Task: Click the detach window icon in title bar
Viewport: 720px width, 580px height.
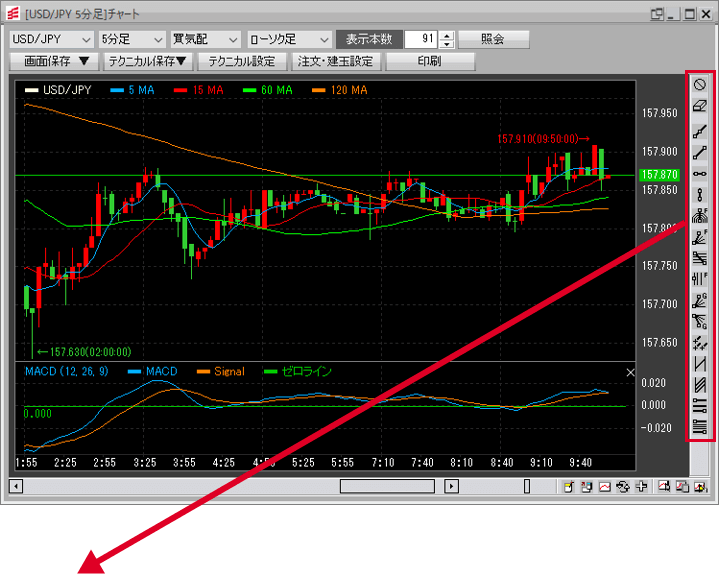Action: pyautogui.click(x=657, y=14)
